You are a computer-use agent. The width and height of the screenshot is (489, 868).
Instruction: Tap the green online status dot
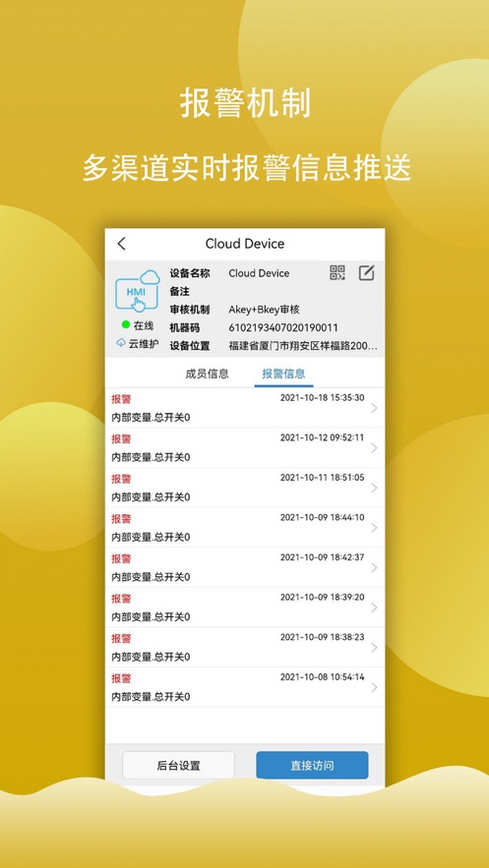click(126, 325)
